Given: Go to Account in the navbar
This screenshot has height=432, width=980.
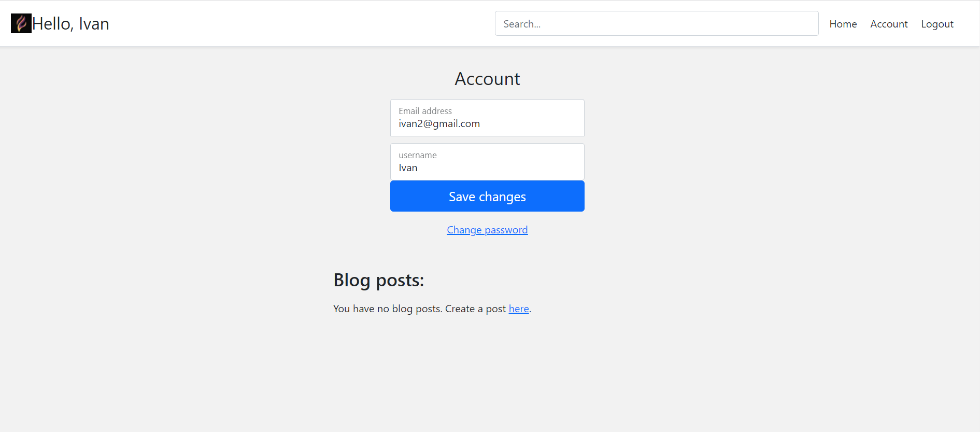Looking at the screenshot, I should pyautogui.click(x=889, y=24).
